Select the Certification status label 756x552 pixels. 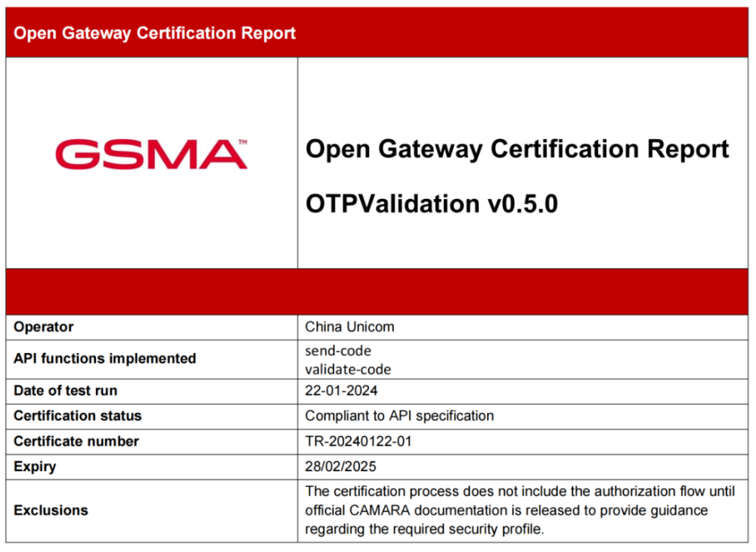pos(77,416)
